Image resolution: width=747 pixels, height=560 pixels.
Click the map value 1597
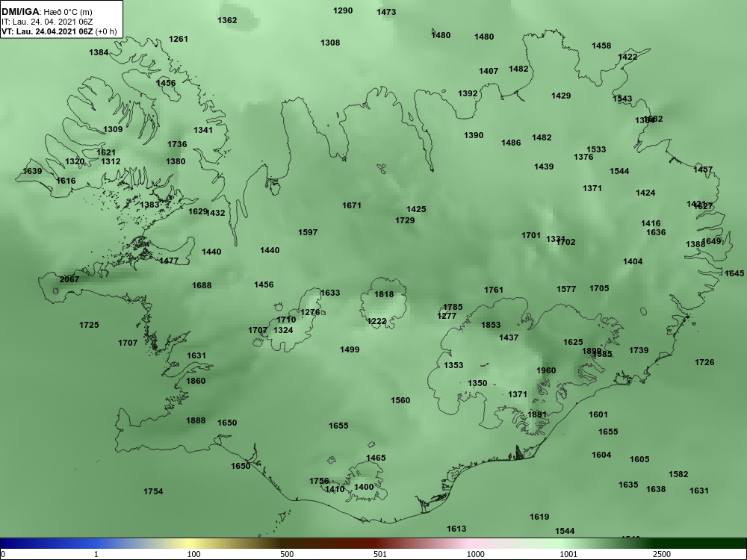[x=308, y=232]
